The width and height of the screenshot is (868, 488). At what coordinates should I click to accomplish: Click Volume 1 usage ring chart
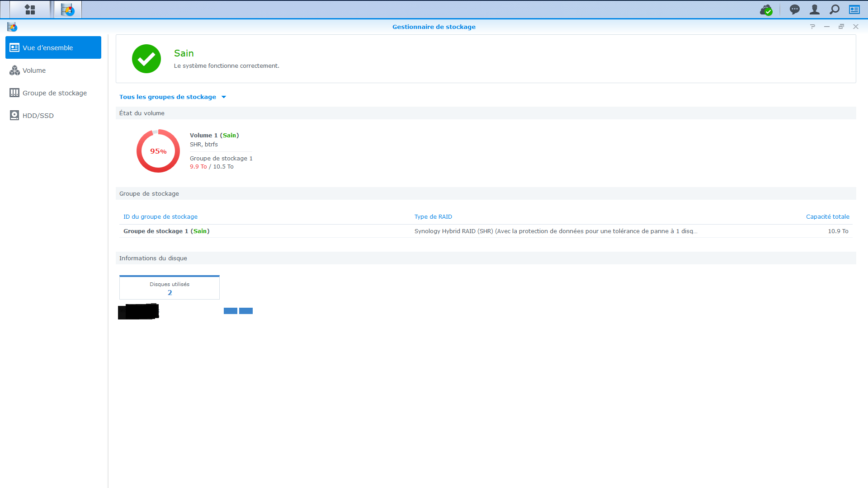point(158,151)
